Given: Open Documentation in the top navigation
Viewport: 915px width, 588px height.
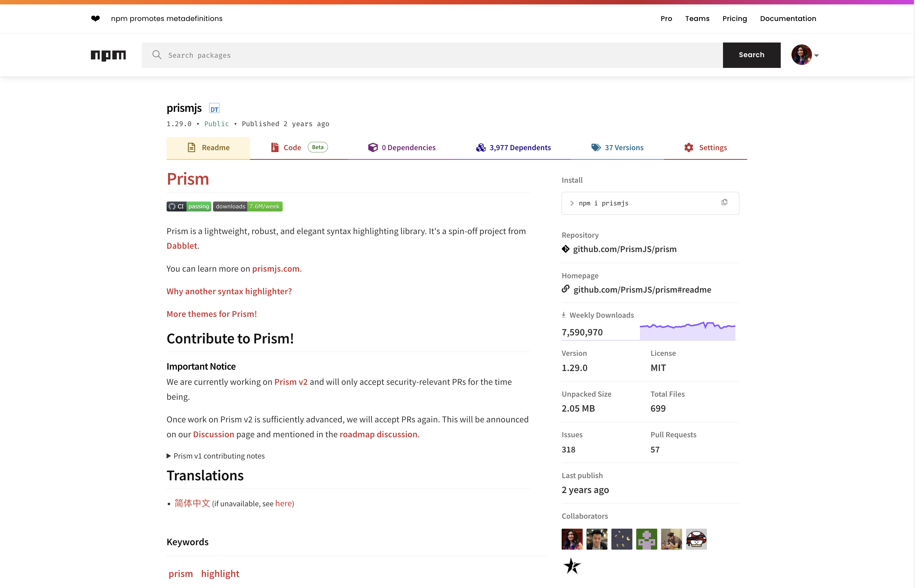Looking at the screenshot, I should pyautogui.click(x=788, y=18).
